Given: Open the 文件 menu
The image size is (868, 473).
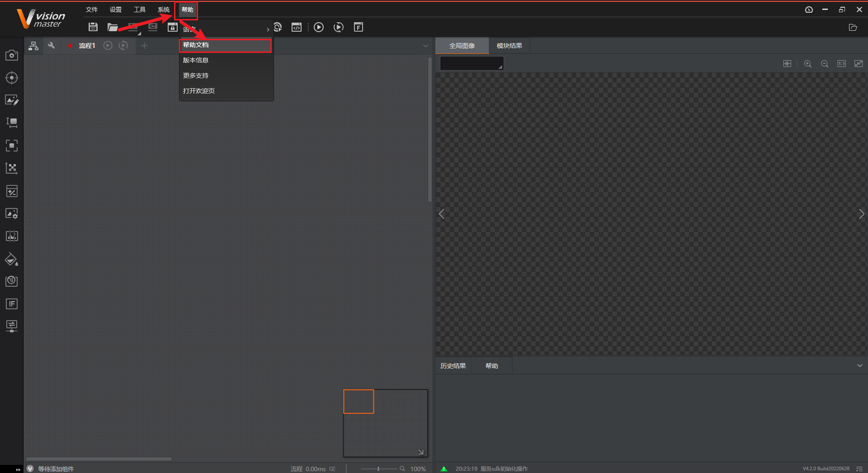Looking at the screenshot, I should (x=92, y=9).
